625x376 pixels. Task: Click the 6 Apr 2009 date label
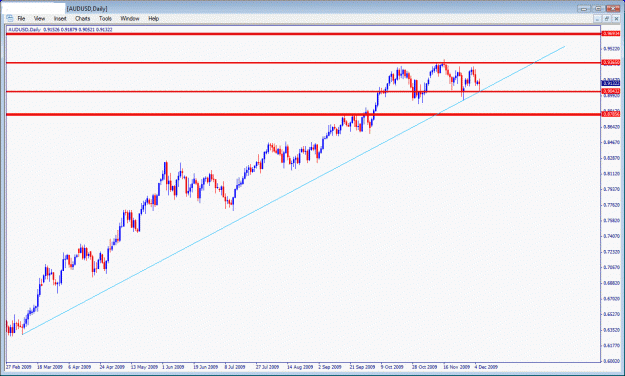80,367
